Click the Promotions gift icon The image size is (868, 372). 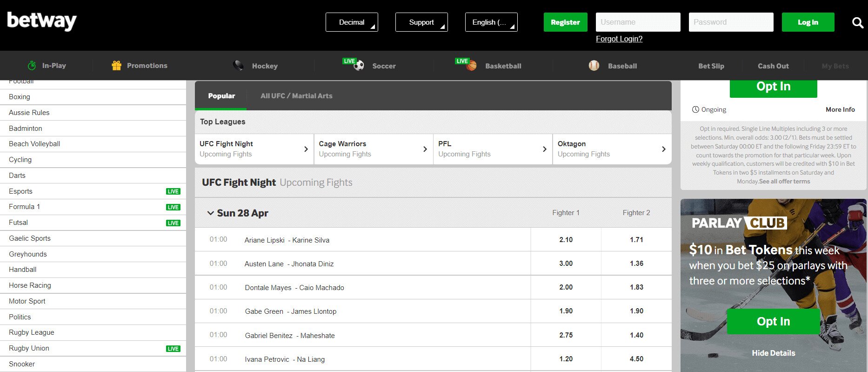tap(116, 66)
